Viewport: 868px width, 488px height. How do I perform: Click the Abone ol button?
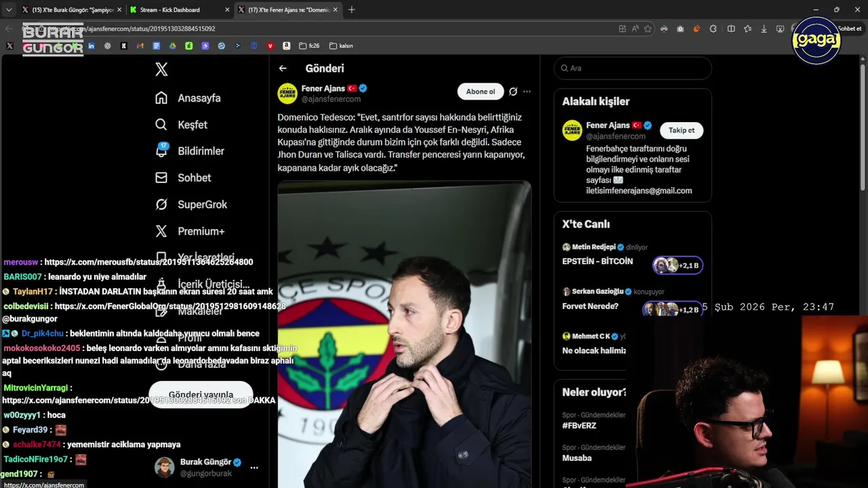[481, 91]
